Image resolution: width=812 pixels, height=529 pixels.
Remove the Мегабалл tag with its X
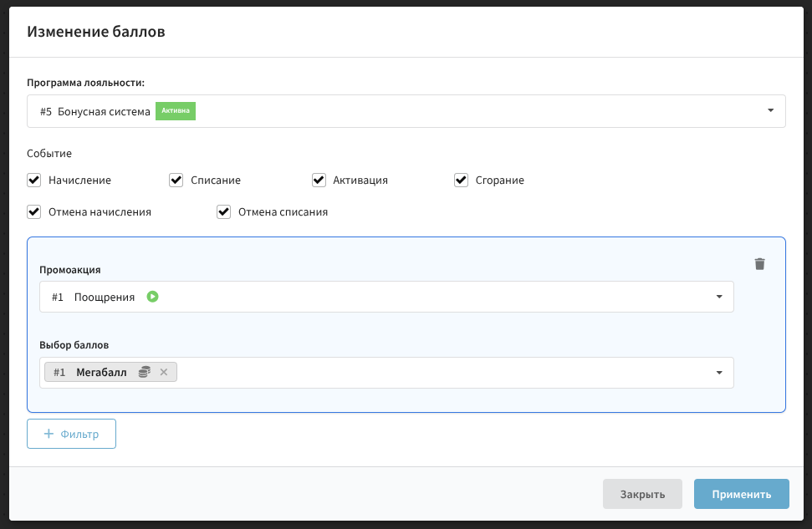pyautogui.click(x=164, y=373)
